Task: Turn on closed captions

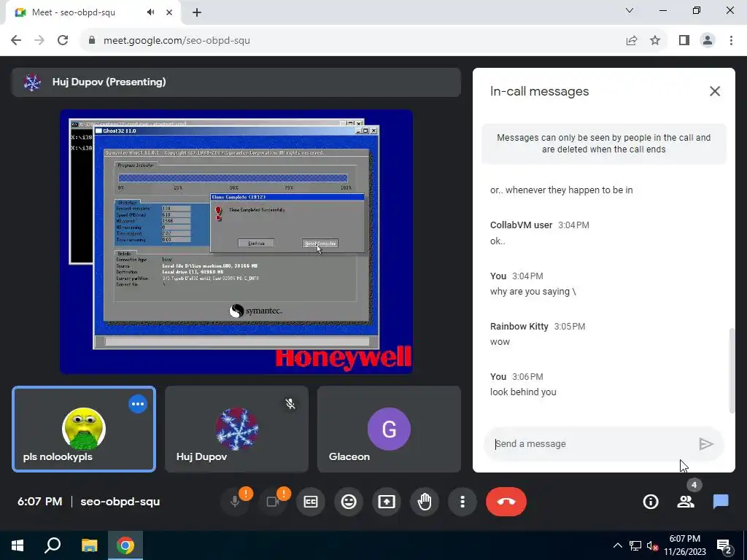Action: click(311, 502)
